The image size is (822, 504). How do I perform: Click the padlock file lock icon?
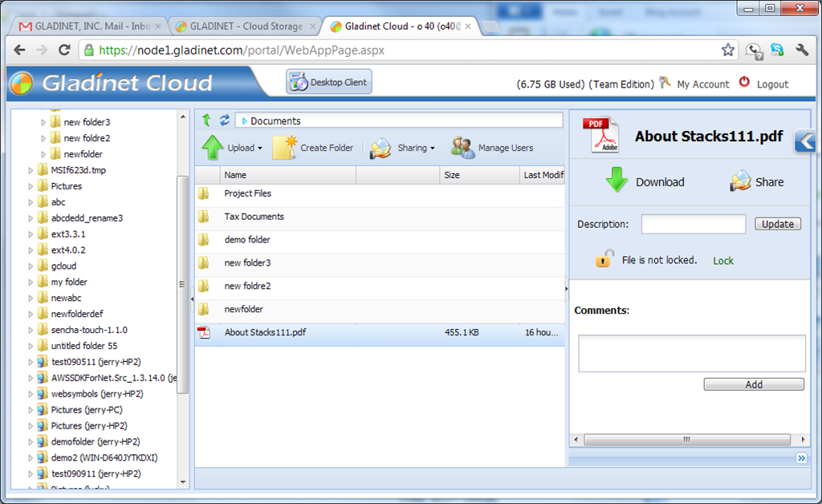coord(604,258)
